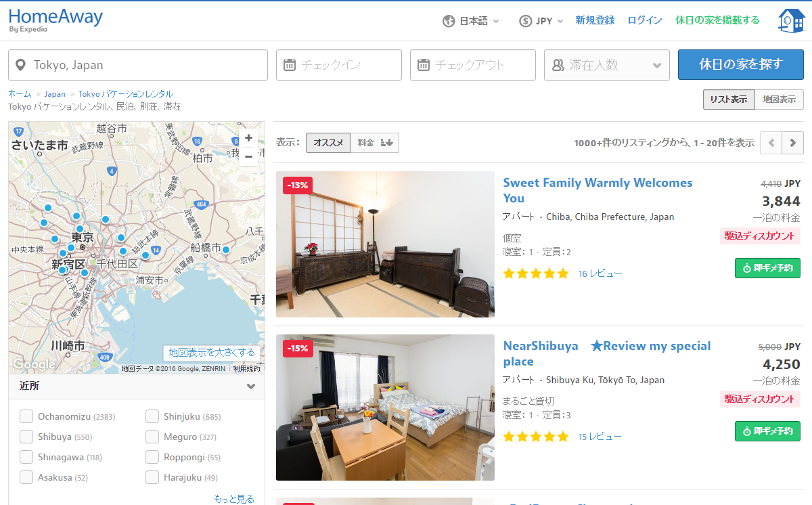Click the 新規登録 sign up link
812x505 pixels.
point(595,20)
